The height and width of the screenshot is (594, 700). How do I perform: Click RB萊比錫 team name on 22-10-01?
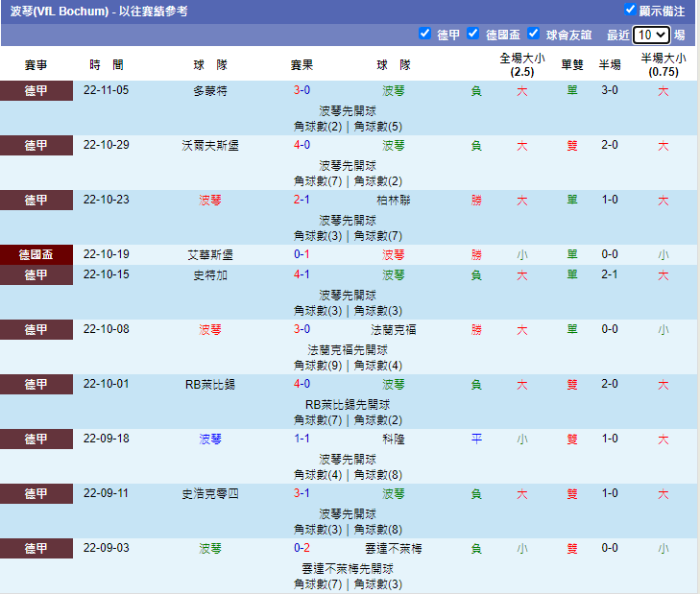210,384
